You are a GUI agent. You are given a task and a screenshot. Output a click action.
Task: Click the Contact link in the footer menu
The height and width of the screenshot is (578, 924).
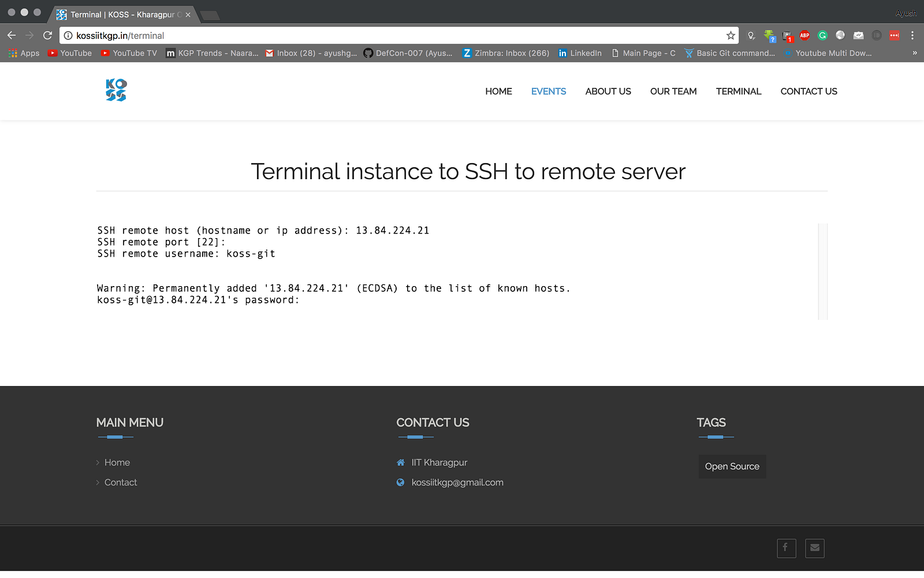click(121, 482)
